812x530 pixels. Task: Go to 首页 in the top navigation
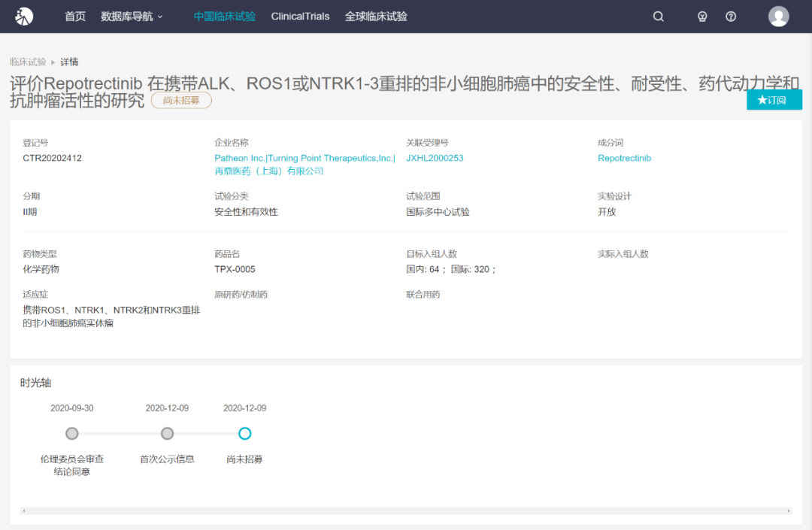(75, 17)
